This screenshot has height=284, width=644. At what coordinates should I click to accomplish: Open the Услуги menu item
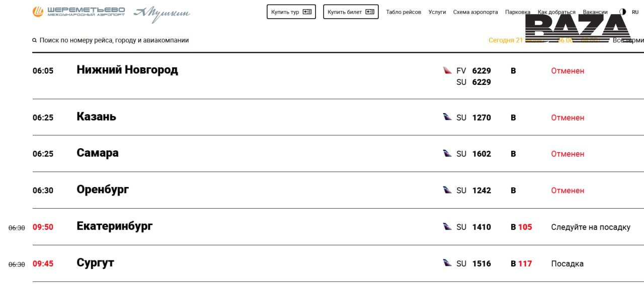coord(437,12)
